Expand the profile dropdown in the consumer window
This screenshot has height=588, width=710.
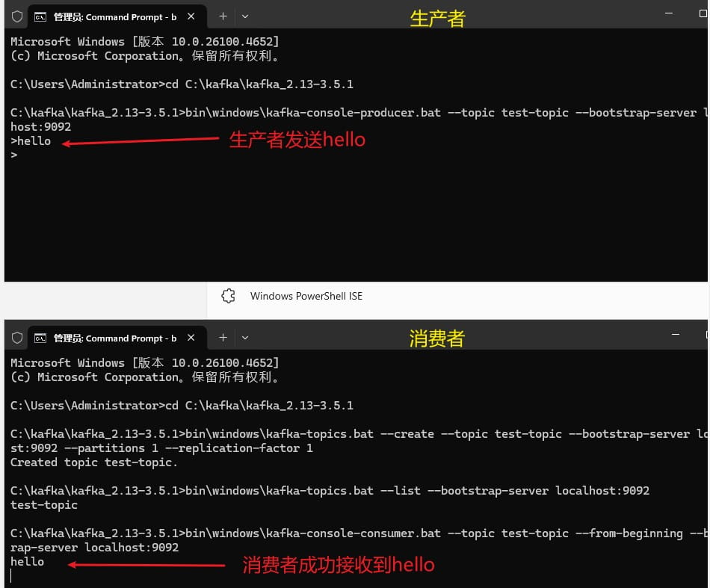(x=245, y=338)
